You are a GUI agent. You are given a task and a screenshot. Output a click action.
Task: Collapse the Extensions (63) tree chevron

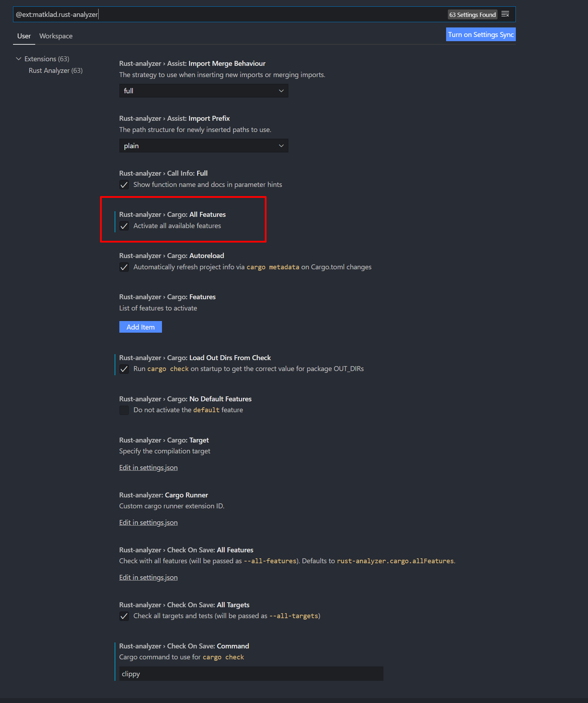point(19,59)
